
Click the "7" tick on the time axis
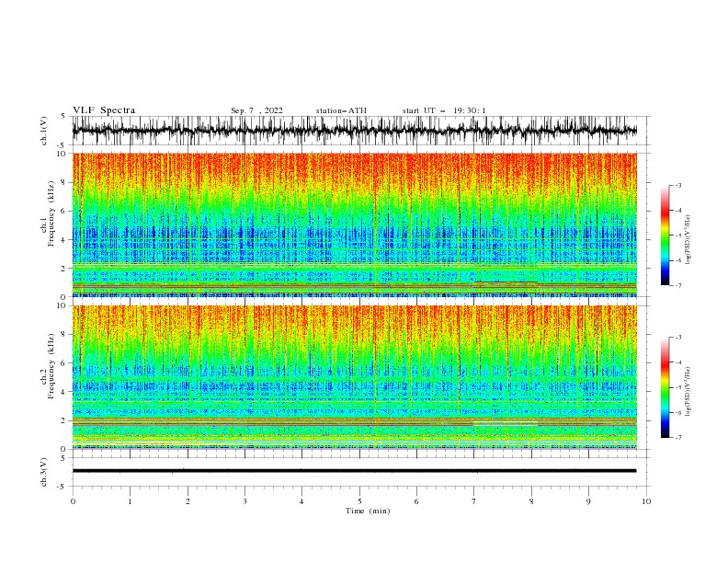click(474, 501)
